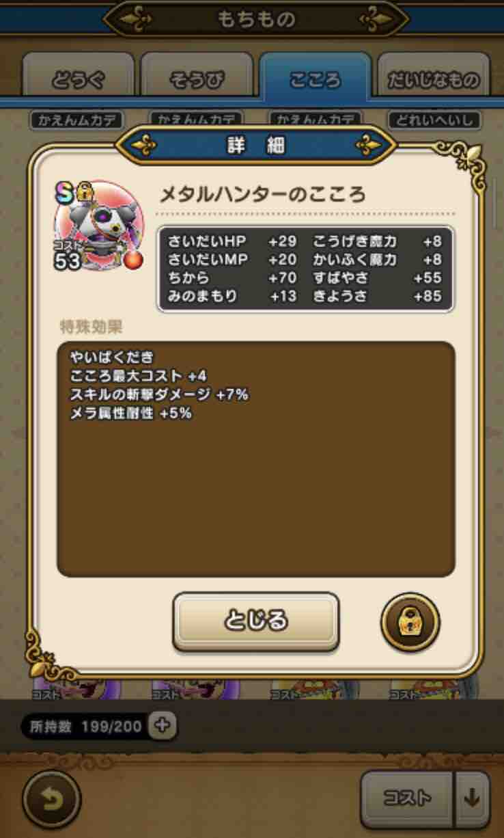Open the コスト sort dropdown
This screenshot has height=838, width=504.
(408, 798)
